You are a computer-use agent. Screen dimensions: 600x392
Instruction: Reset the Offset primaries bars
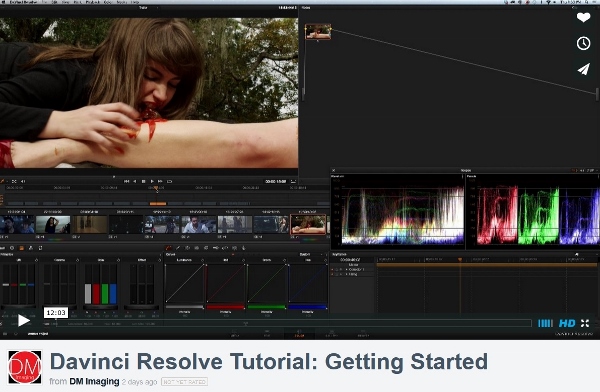click(x=160, y=260)
